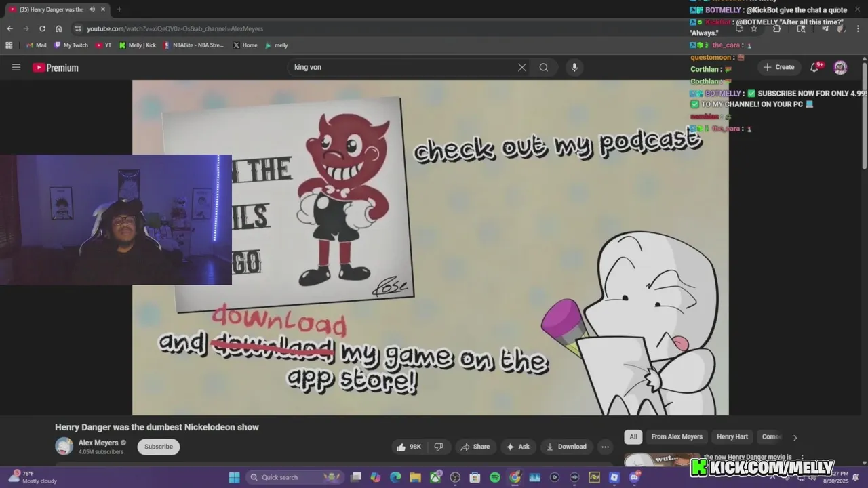Click the taskbar Quick search box
868x488 pixels.
pyautogui.click(x=294, y=477)
